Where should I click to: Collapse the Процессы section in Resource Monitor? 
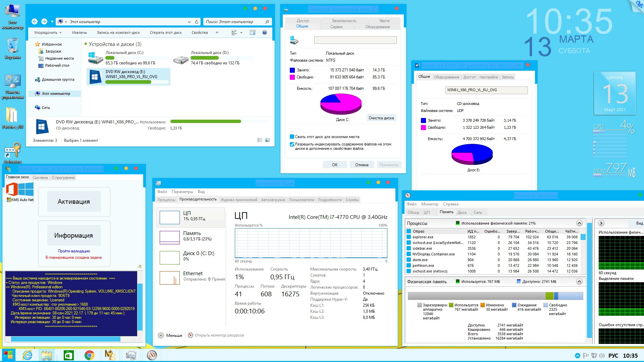579,223
